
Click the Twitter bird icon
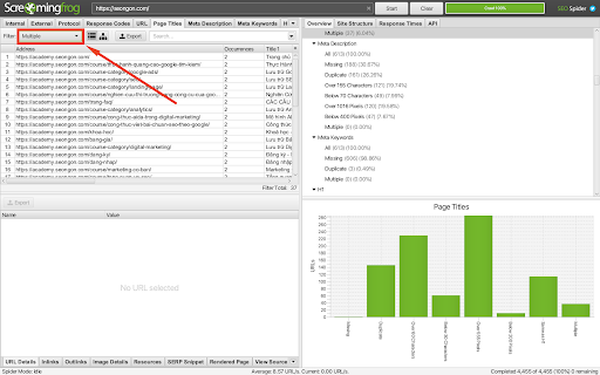coord(593,8)
